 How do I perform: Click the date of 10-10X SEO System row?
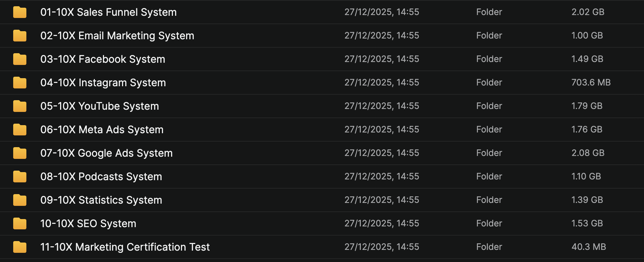click(381, 223)
